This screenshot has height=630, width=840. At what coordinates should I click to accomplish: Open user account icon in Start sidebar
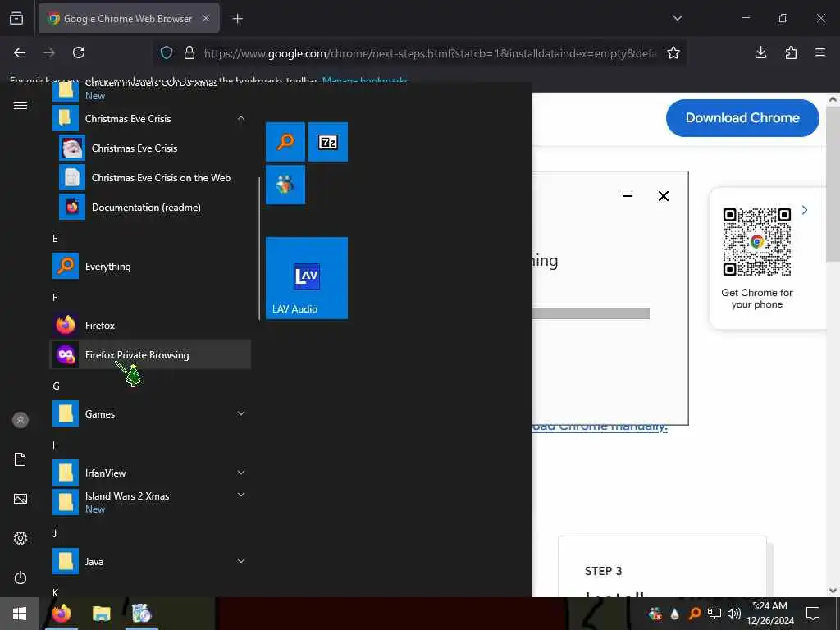pyautogui.click(x=21, y=420)
